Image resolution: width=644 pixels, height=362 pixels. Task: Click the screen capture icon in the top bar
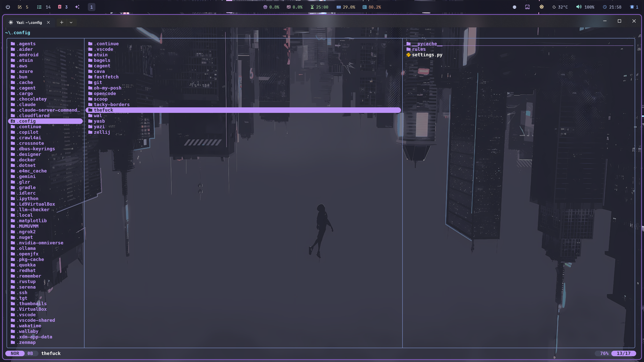click(x=528, y=7)
